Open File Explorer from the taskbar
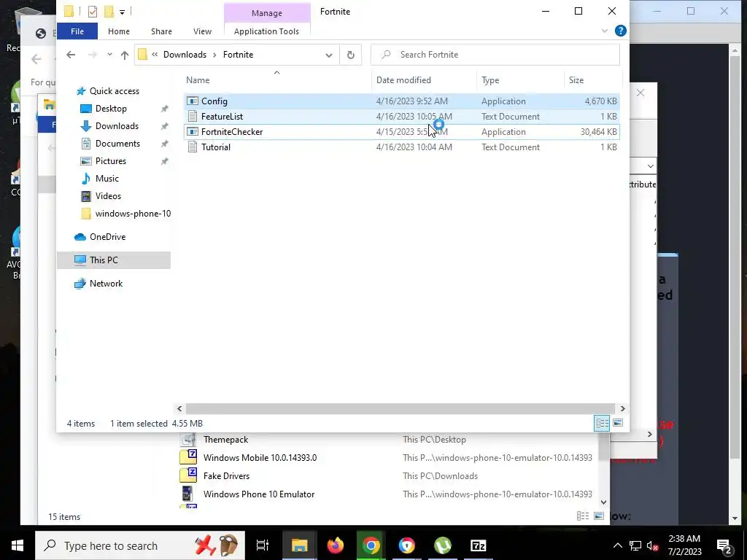747x560 pixels. coord(300,545)
